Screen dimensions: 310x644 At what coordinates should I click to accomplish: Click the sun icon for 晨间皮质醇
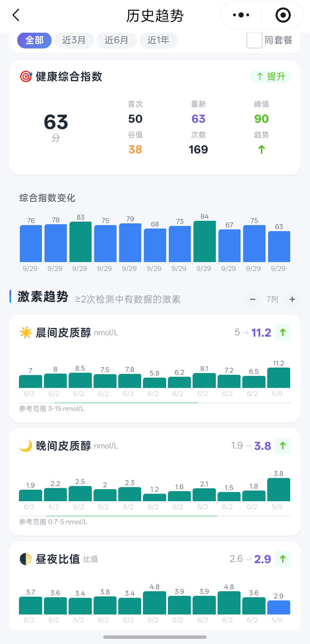click(x=26, y=333)
